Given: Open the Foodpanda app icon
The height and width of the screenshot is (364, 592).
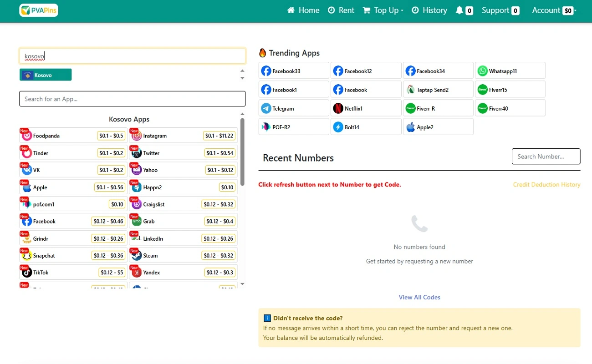Looking at the screenshot, I should (x=27, y=136).
